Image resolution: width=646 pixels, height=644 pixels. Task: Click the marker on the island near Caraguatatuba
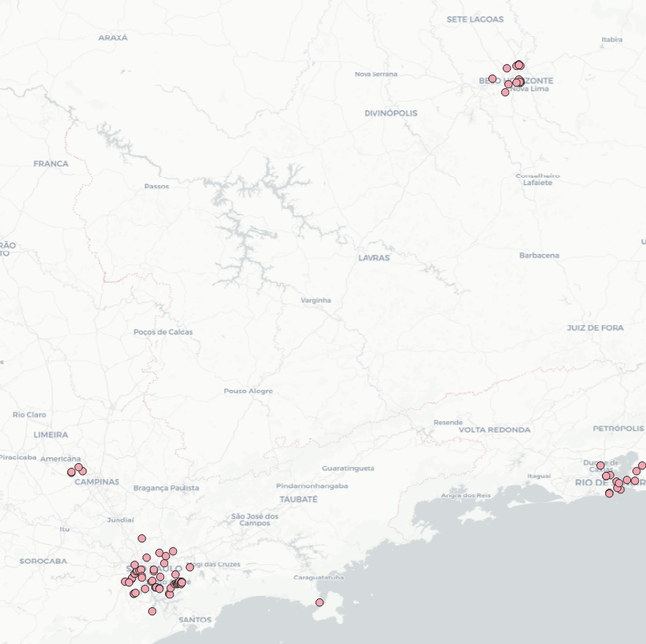(319, 602)
